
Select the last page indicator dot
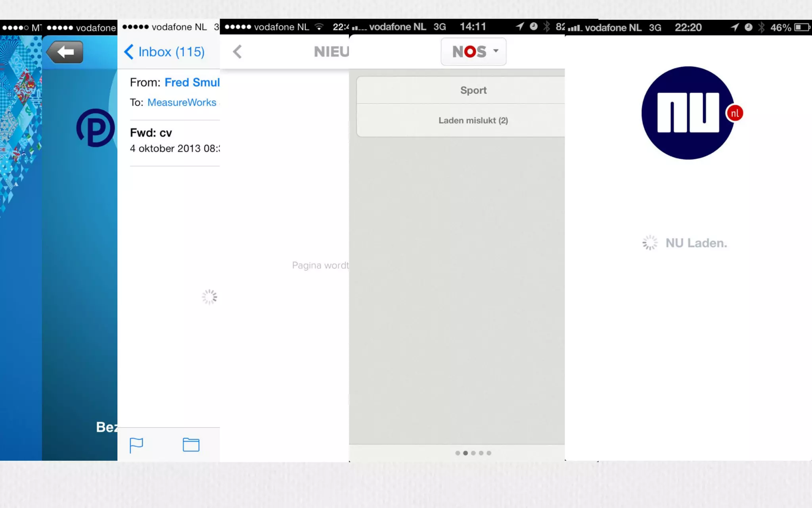pos(489,453)
